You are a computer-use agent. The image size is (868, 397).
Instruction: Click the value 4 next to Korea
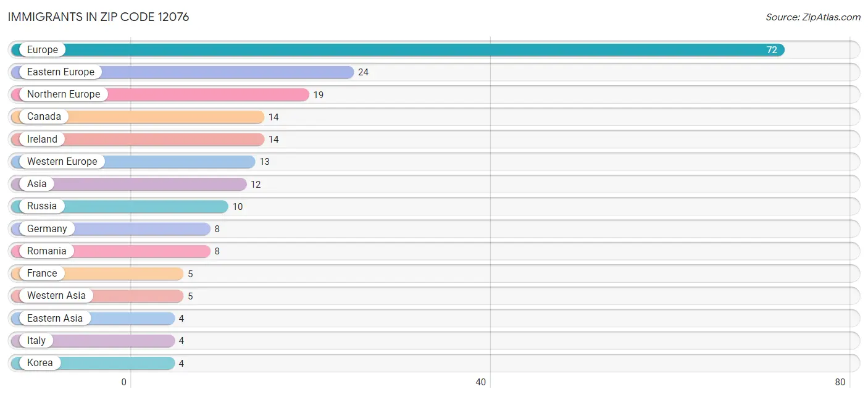point(182,364)
